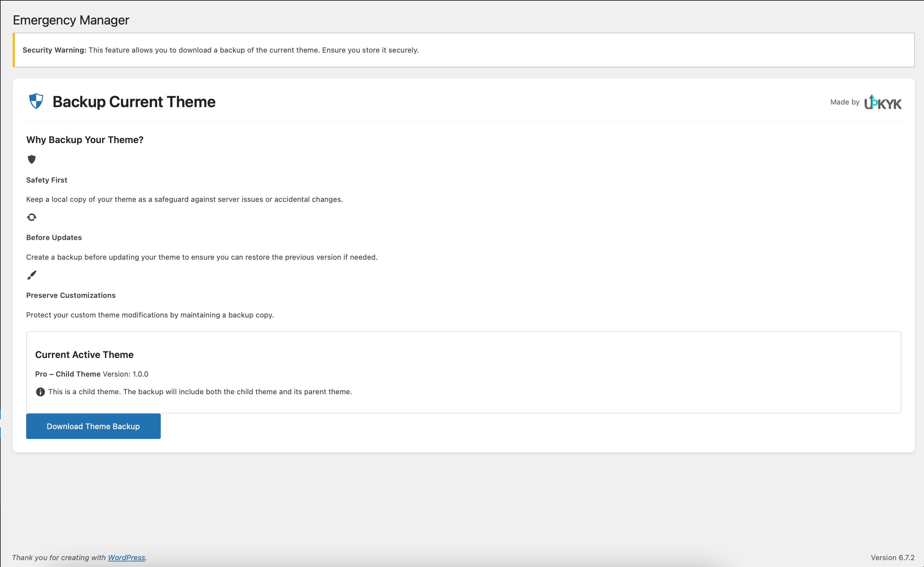The height and width of the screenshot is (567, 924).
Task: Click the Why Backup Your Theme heading
Action: pos(85,140)
